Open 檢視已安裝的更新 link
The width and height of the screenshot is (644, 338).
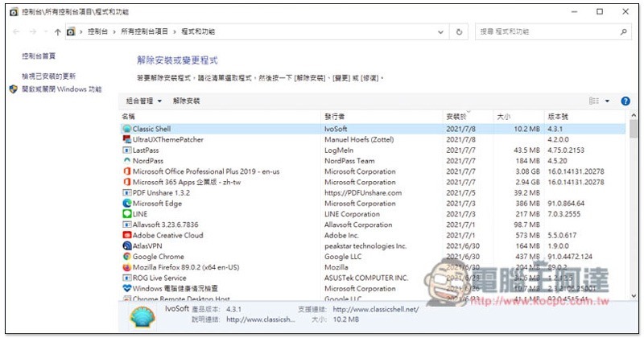point(49,76)
